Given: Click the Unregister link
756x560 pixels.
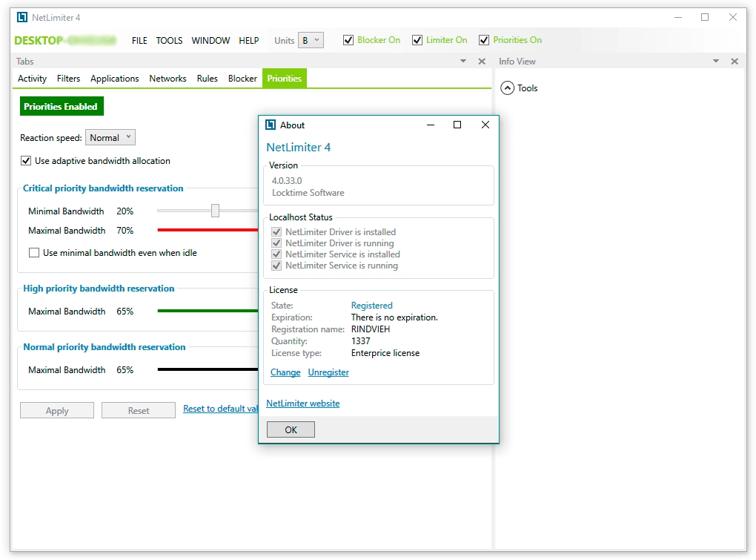Looking at the screenshot, I should coord(328,372).
